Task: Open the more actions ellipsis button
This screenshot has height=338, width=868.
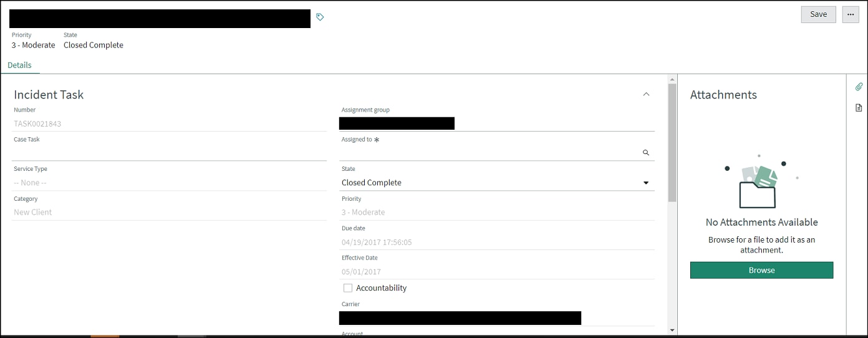Action: coord(851,14)
